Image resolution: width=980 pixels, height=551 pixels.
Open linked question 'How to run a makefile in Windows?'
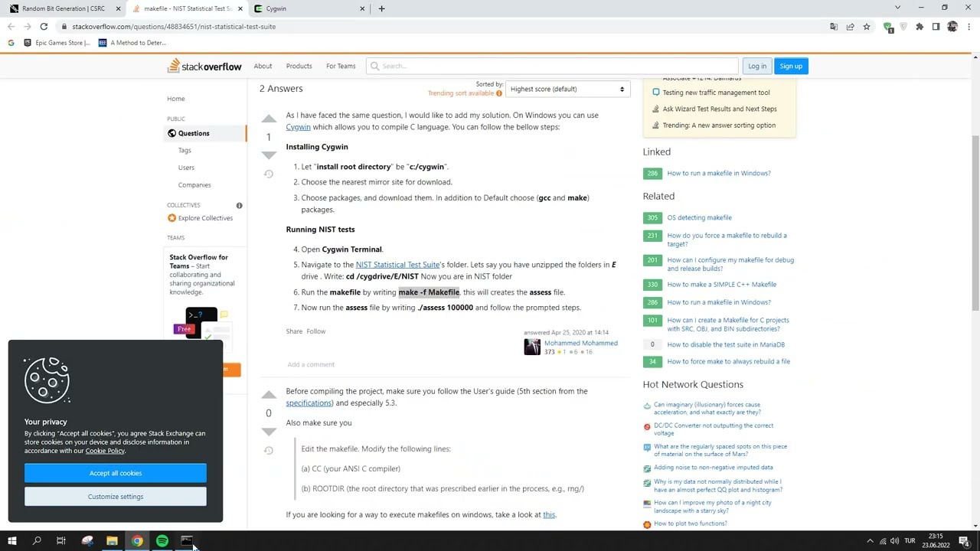pyautogui.click(x=719, y=173)
